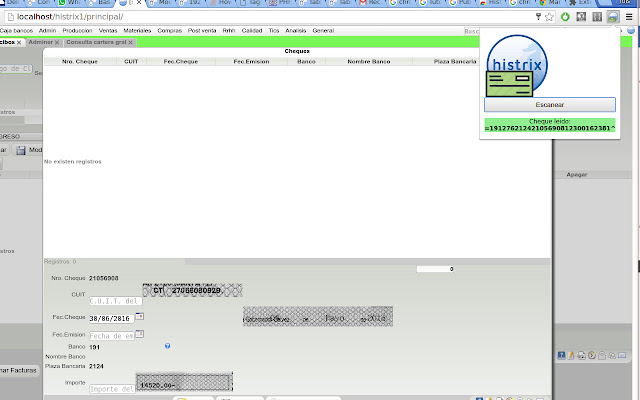Viewport: 640px width, 400px height.
Task: Switch to the Adminer tab
Action: click(x=40, y=42)
